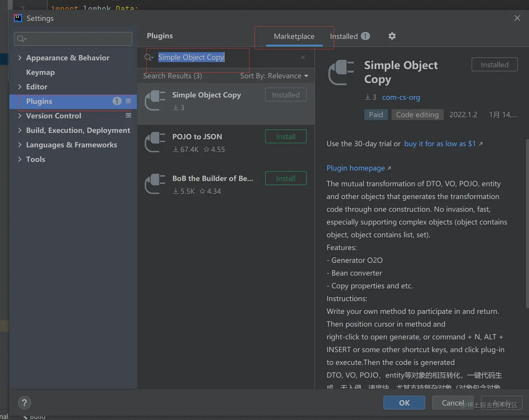This screenshot has height=420, width=529.
Task: Click the Code editing tag
Action: click(x=417, y=115)
